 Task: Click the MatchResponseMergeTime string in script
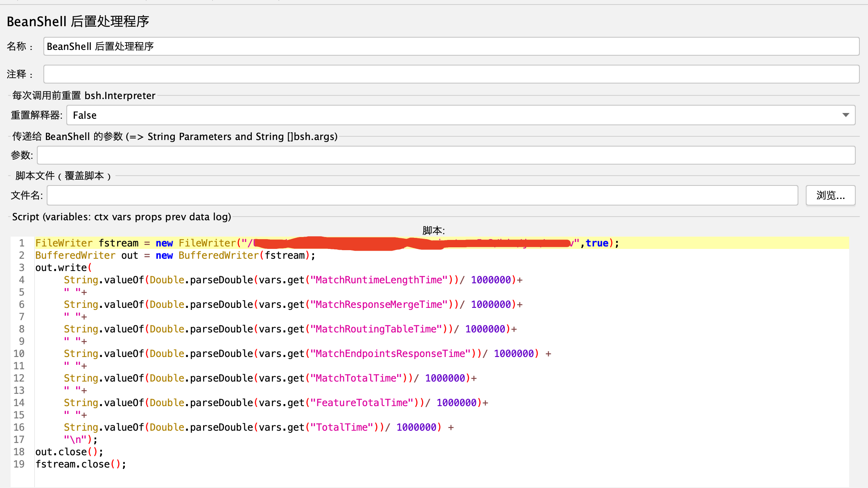[x=378, y=305]
